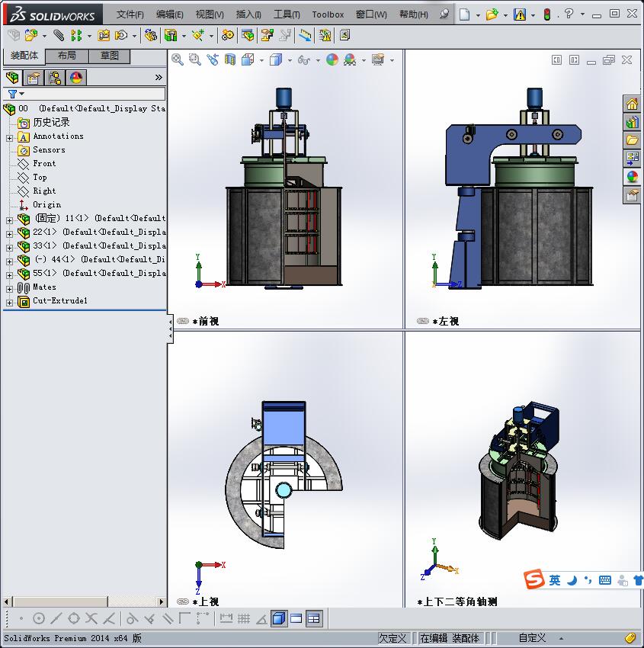Switch to the ConfigurationManager tab icon

[x=54, y=78]
